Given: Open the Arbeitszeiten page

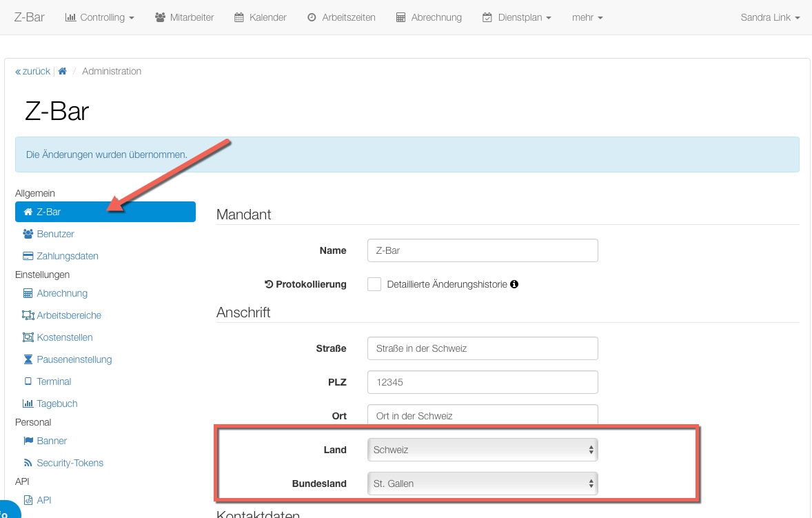Looking at the screenshot, I should [x=341, y=17].
